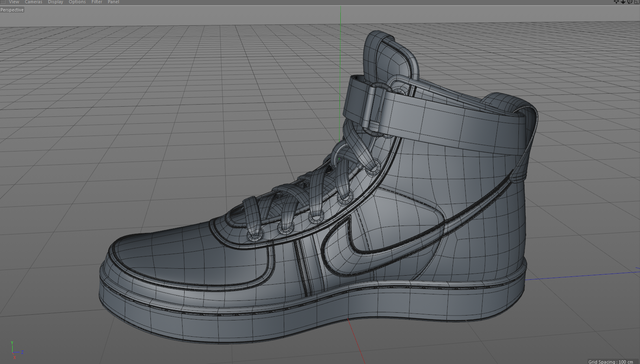This screenshot has height=364, width=640.
Task: Open the Panel menu
Action: point(113,2)
